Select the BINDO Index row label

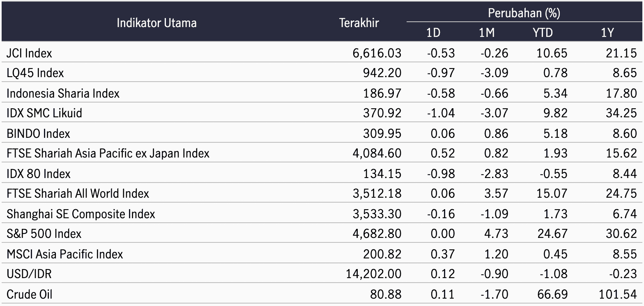click(x=38, y=133)
